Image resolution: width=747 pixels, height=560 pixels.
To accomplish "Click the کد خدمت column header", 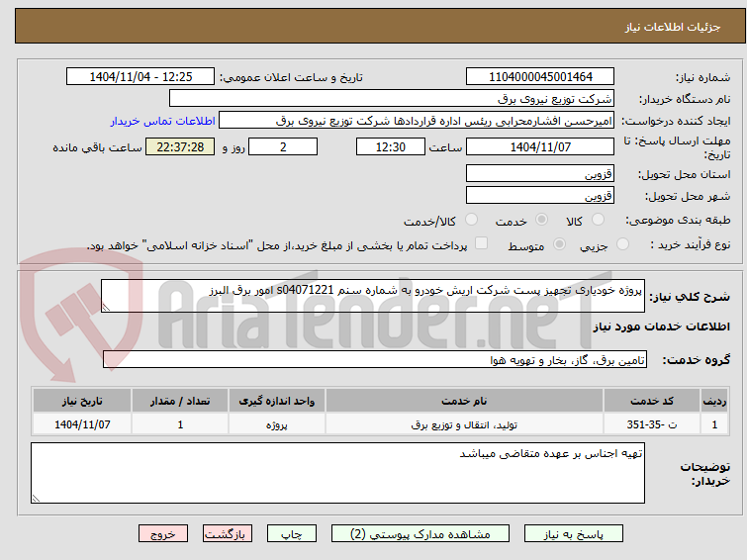I will click(652, 401).
